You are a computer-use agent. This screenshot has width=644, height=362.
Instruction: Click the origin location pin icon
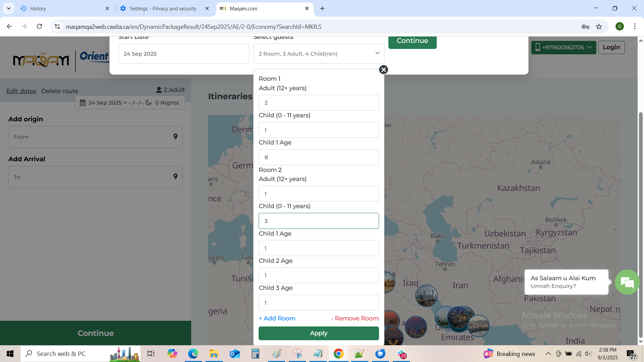click(x=175, y=137)
